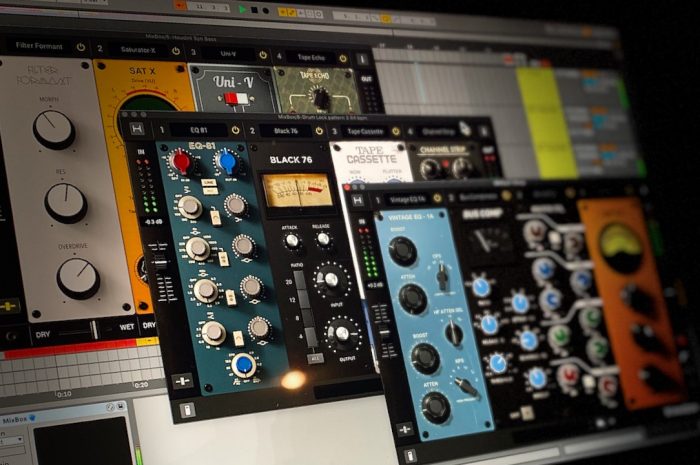Screen dimensions: 700x465
Task: Open the Tape Cassette slot name selector
Action: (x=365, y=131)
